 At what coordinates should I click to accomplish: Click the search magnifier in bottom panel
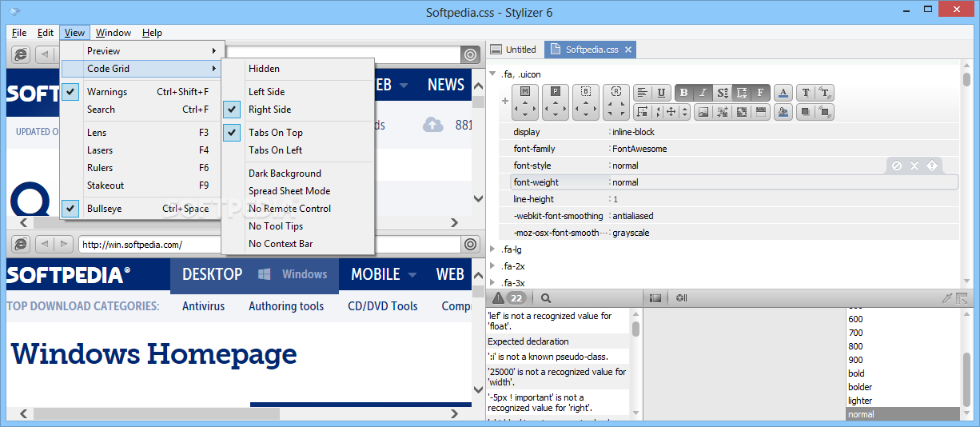click(x=546, y=298)
